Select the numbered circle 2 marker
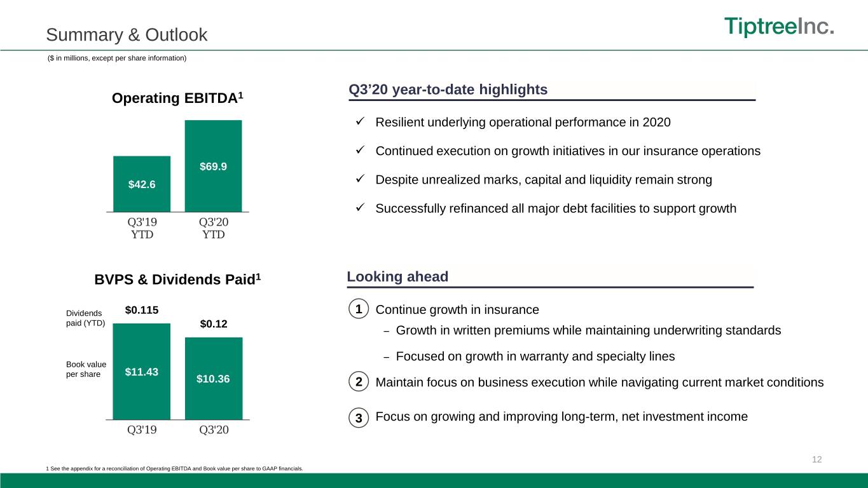868x488 pixels. coord(359,382)
